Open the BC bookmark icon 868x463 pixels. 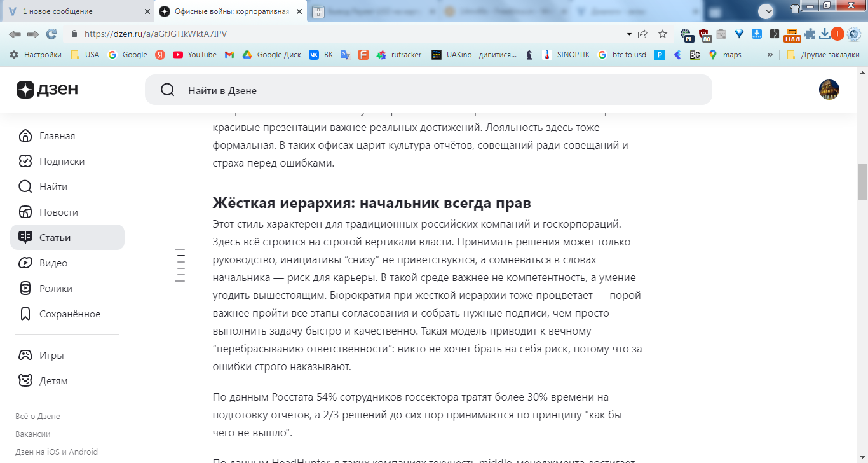point(695,55)
